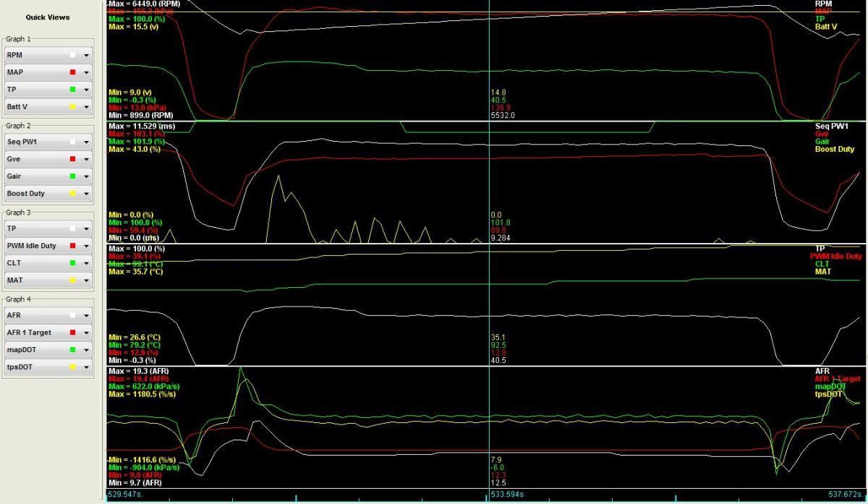Open the Graph 3 TP dropdown arrow
The height and width of the screenshot is (504, 868).
[86, 228]
